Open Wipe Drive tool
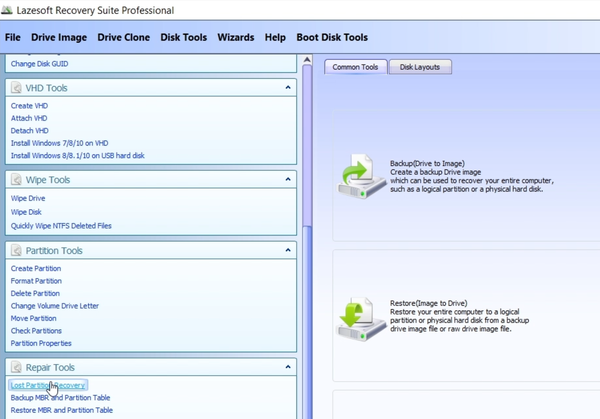Viewport: 600px width, 419px height. tap(28, 198)
